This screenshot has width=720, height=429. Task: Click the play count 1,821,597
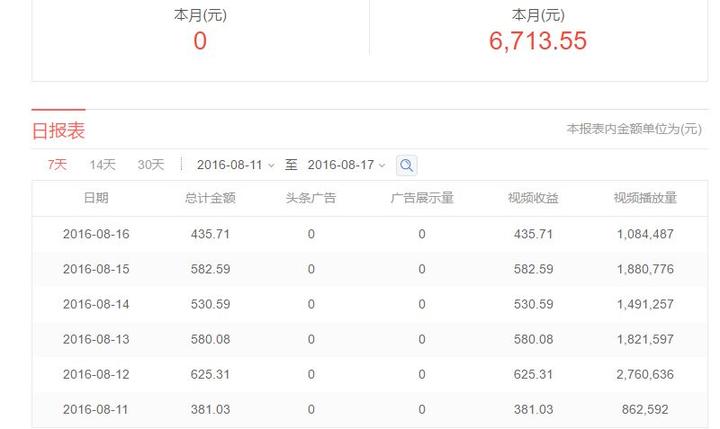click(645, 339)
